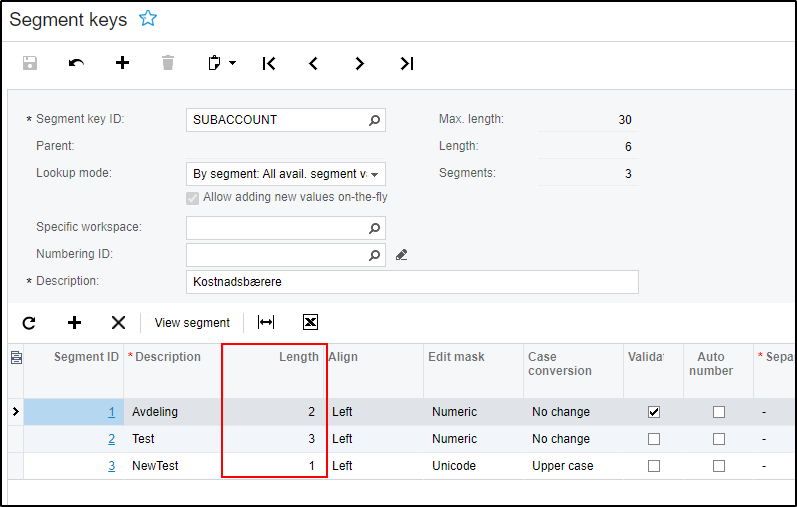Open the Segment key ID lookup
Screen dimensions: 797x507
point(375,120)
